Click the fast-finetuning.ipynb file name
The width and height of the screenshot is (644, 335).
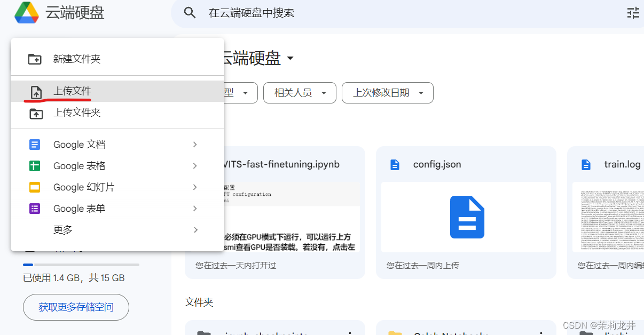pyautogui.click(x=282, y=164)
